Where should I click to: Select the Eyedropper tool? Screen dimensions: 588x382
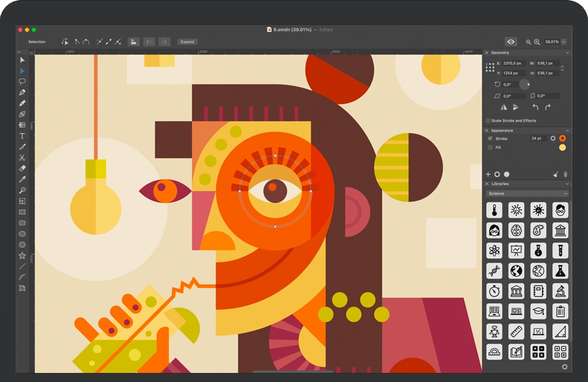[x=22, y=180]
